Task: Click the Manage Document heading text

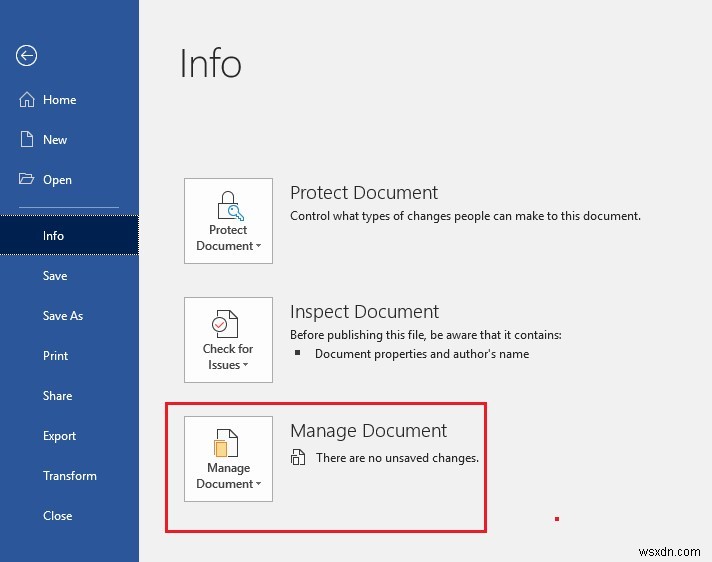Action: pos(368,431)
